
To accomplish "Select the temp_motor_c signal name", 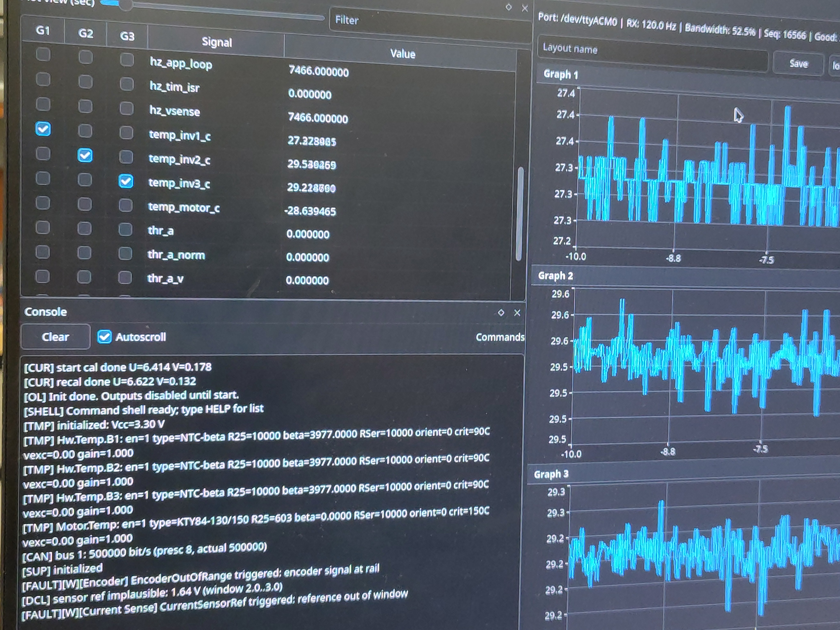I will (184, 207).
